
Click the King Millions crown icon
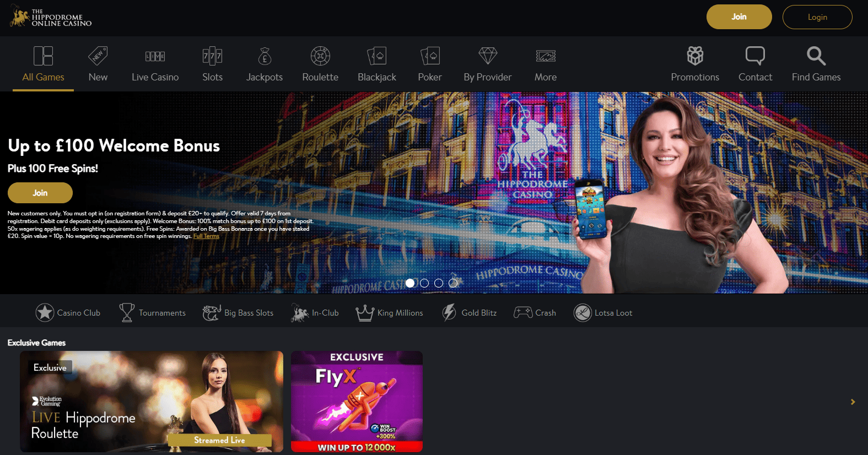click(x=365, y=312)
